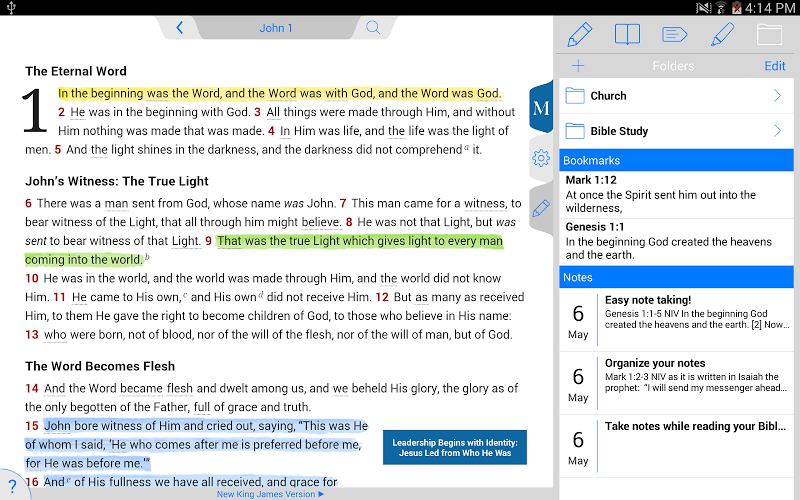The height and width of the screenshot is (500, 800).
Task: Open settings gear side tab
Action: click(541, 158)
